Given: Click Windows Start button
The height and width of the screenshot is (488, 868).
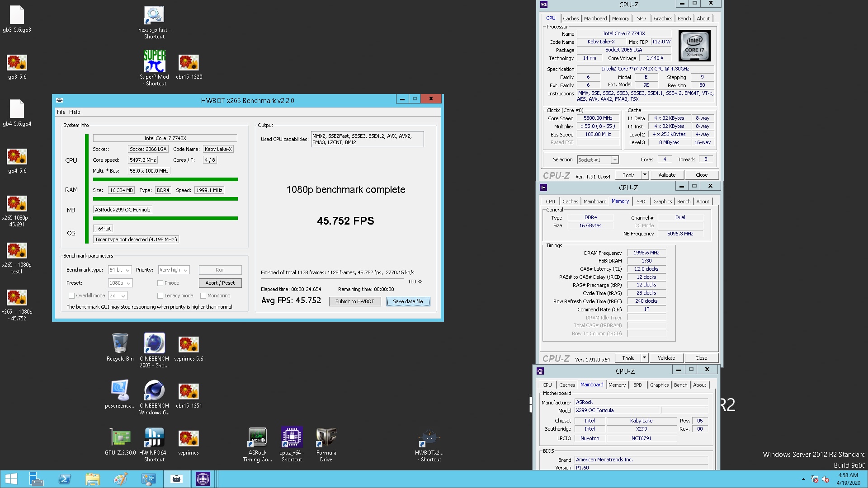Looking at the screenshot, I should tap(11, 479).
